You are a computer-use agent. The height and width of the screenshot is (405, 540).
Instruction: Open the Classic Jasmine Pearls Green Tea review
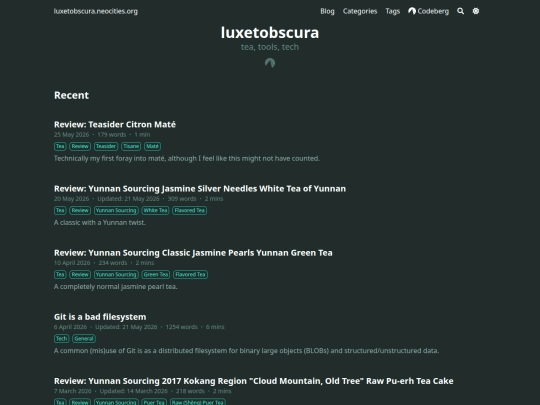click(193, 252)
